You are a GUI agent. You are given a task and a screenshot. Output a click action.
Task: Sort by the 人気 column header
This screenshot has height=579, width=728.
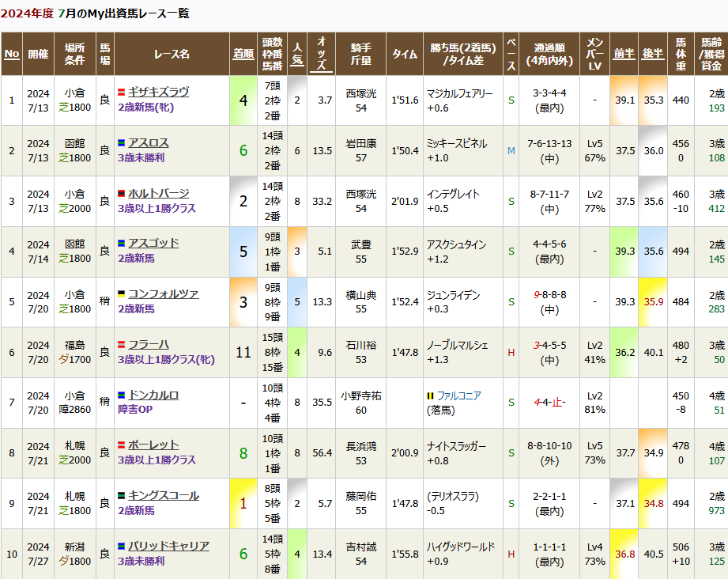point(297,54)
